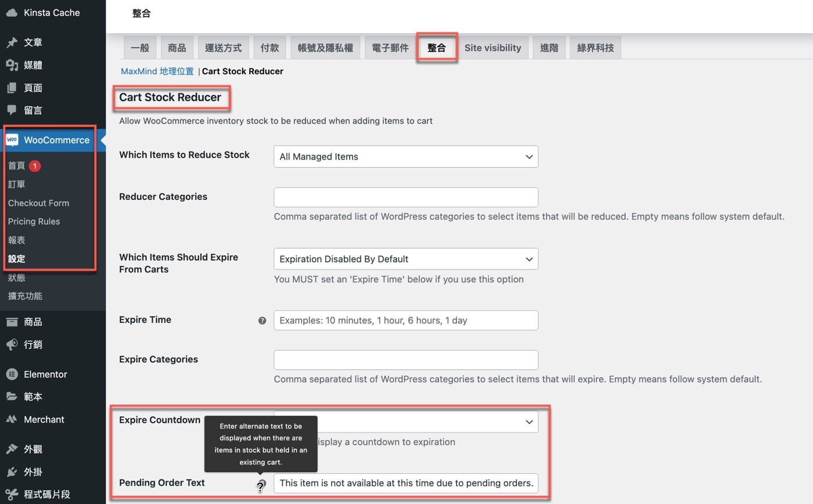
Task: Open the 文章 menu in sidebar
Action: (x=53, y=42)
